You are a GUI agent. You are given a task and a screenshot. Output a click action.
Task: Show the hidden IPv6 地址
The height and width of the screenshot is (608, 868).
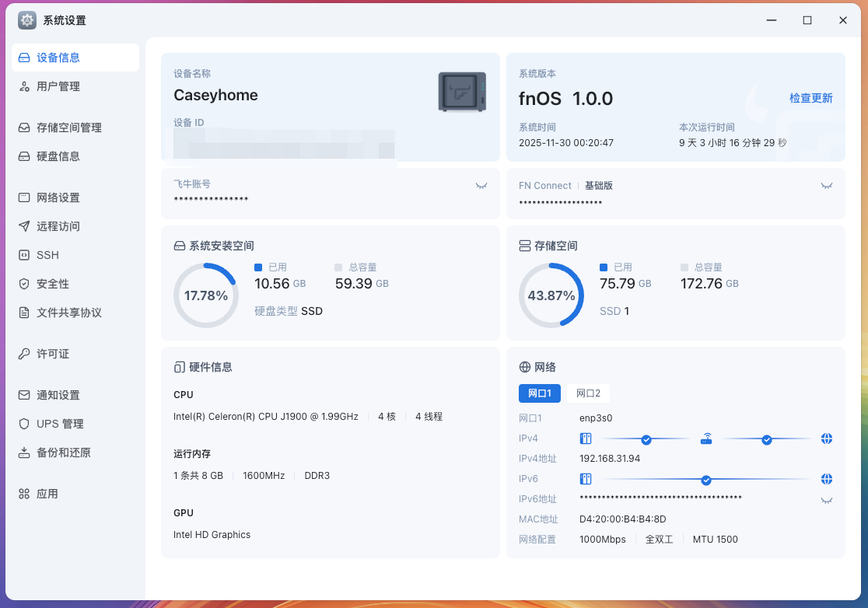pos(826,499)
